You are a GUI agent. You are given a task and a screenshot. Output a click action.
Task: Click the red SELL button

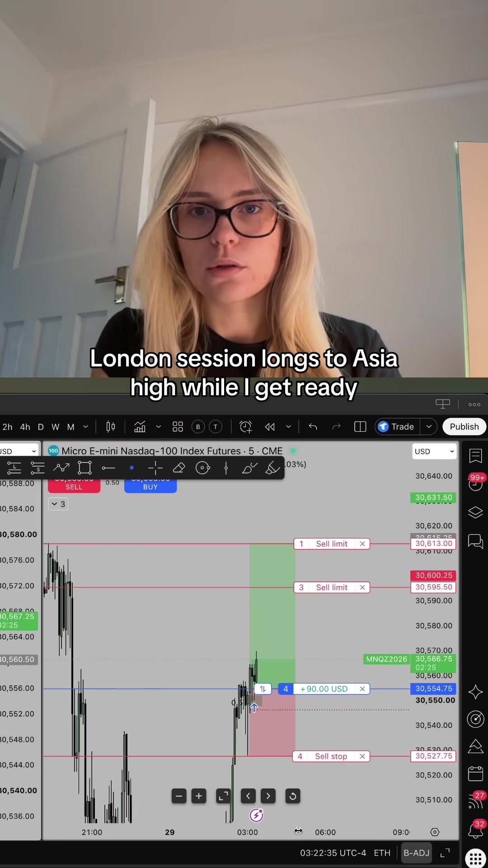(x=74, y=486)
